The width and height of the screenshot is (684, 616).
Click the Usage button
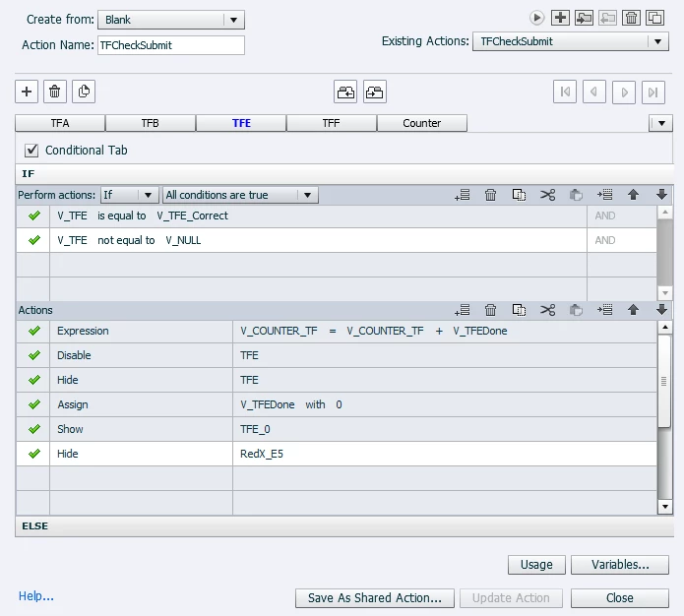536,565
